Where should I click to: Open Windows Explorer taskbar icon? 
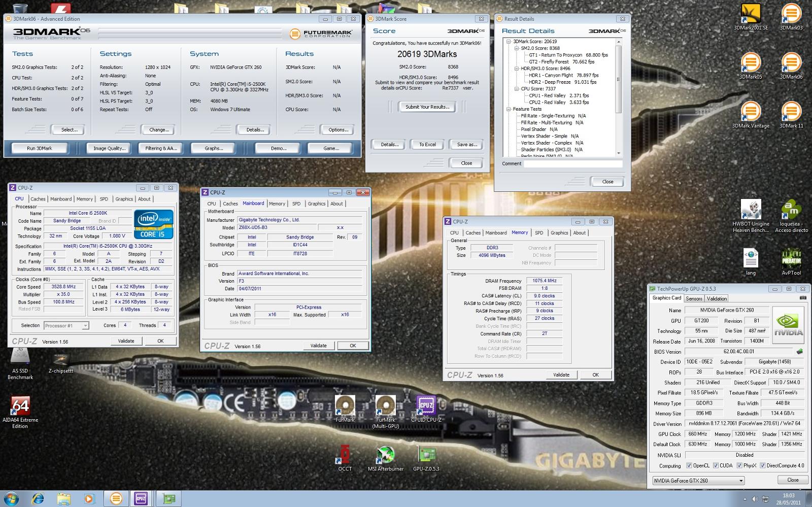coord(63,499)
